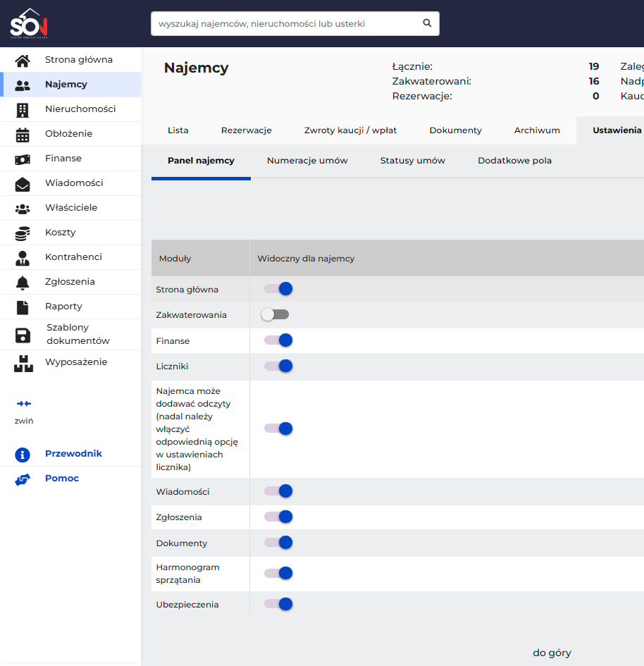The image size is (644, 666).
Task: Open Kontrahenci sidebar link
Action: click(x=73, y=257)
